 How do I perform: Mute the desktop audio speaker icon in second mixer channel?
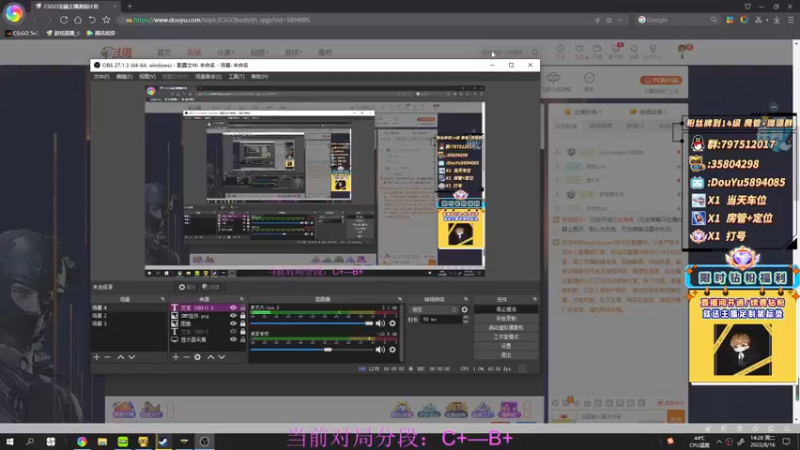coord(380,349)
